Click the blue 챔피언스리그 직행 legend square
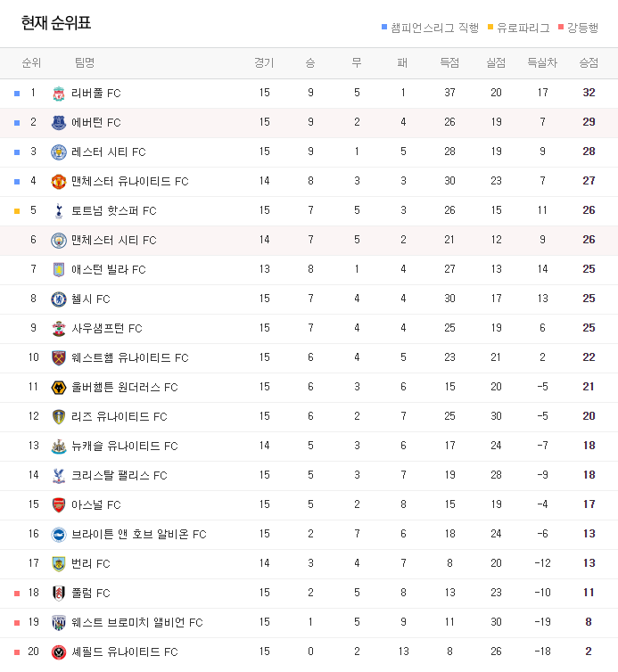The image size is (618, 672). 384,28
